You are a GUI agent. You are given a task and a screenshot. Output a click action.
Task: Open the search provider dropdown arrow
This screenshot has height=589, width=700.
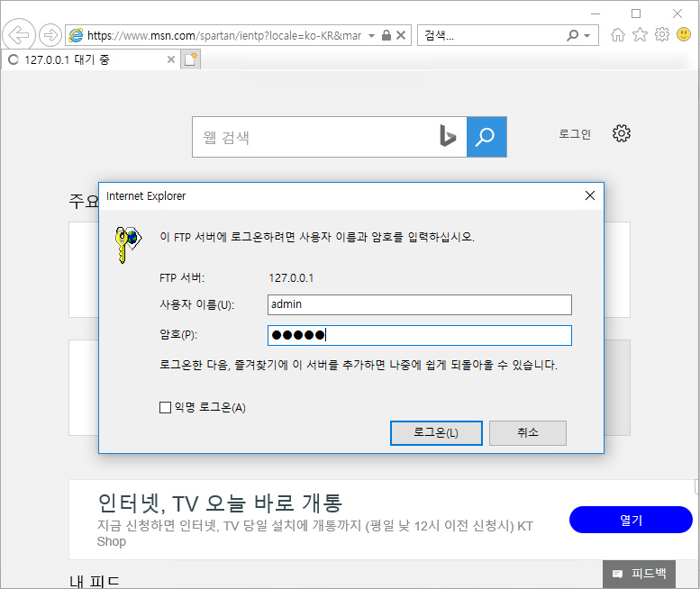tap(587, 36)
